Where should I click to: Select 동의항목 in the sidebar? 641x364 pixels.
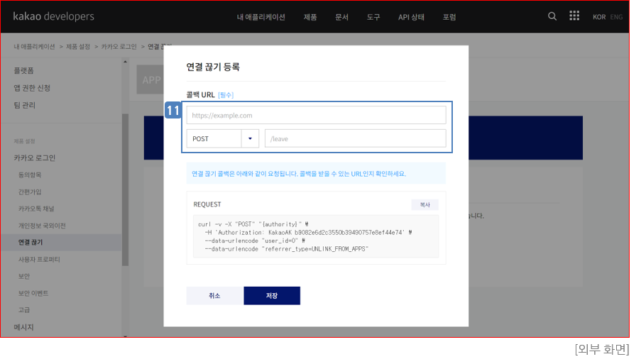pos(31,175)
